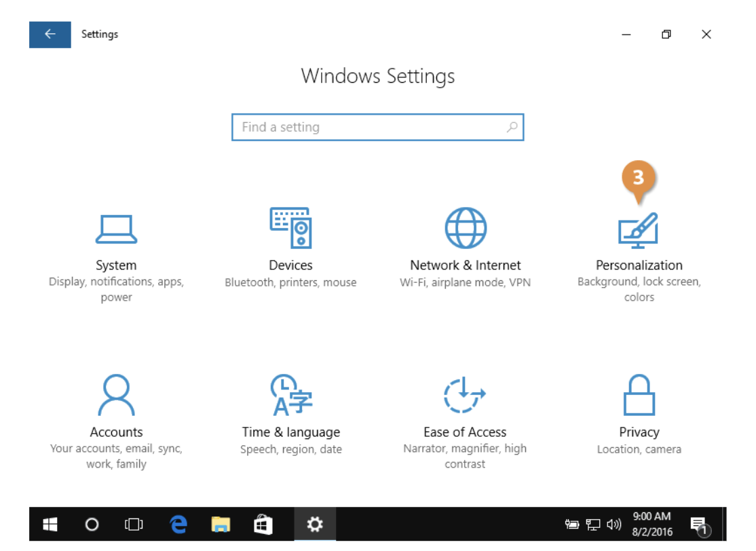
Task: Open the Accounts person icon
Action: (x=116, y=395)
